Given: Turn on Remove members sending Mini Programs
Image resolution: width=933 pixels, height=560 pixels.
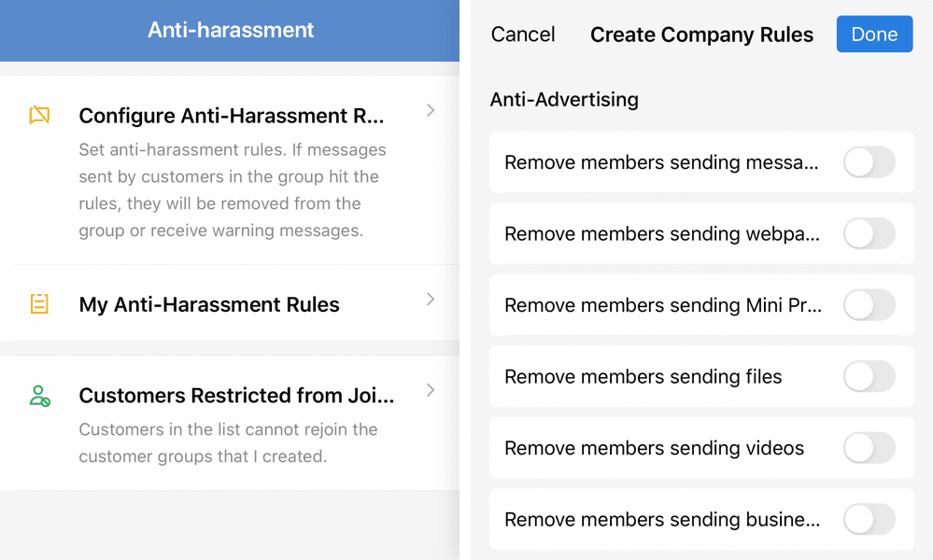Looking at the screenshot, I should [x=869, y=305].
